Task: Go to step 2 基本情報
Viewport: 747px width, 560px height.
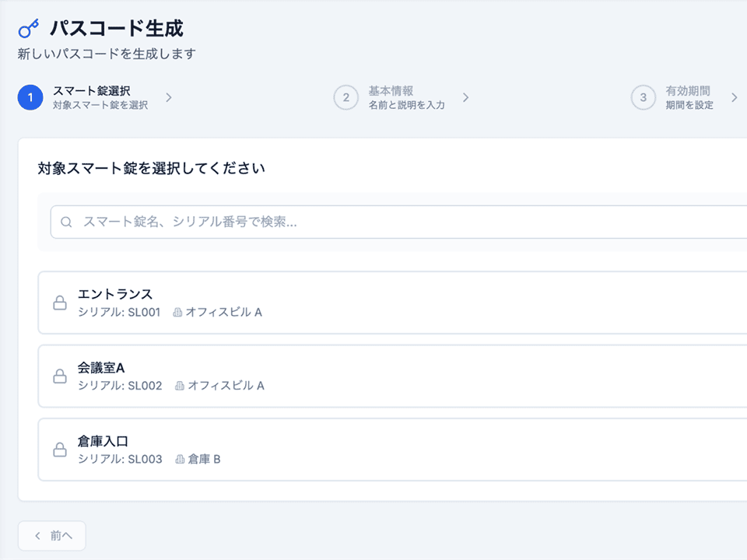Action: click(x=345, y=98)
